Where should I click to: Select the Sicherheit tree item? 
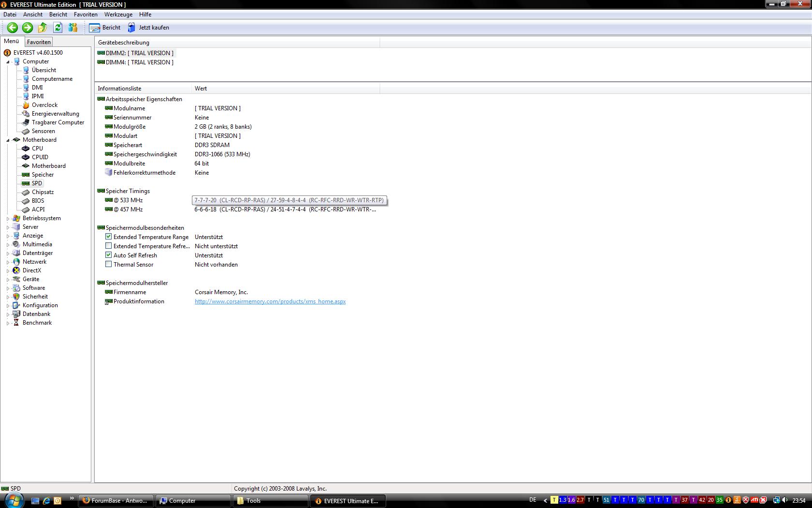pos(35,297)
